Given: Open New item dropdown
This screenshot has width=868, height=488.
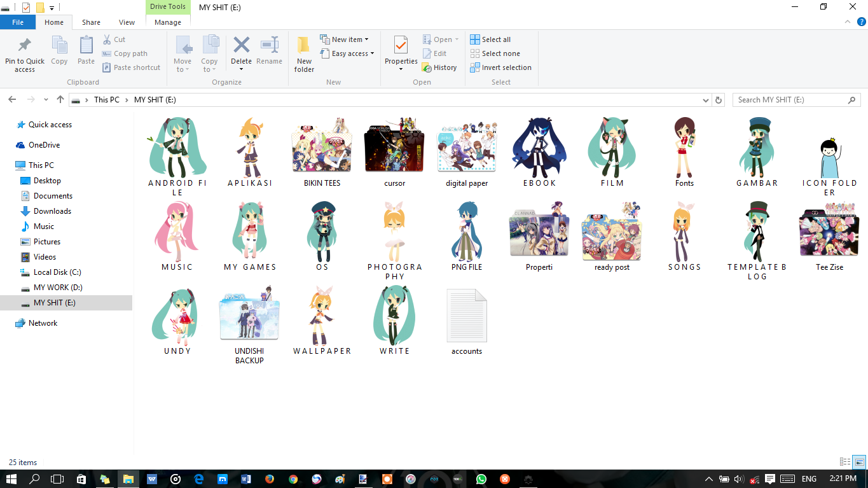Looking at the screenshot, I should (x=344, y=39).
